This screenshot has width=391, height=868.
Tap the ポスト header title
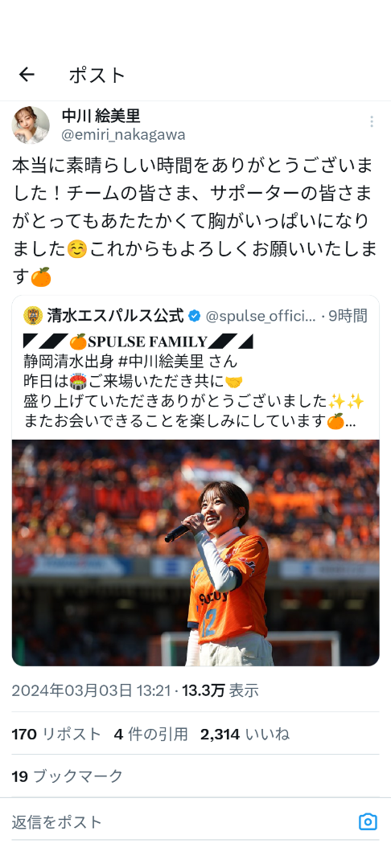[x=97, y=75]
